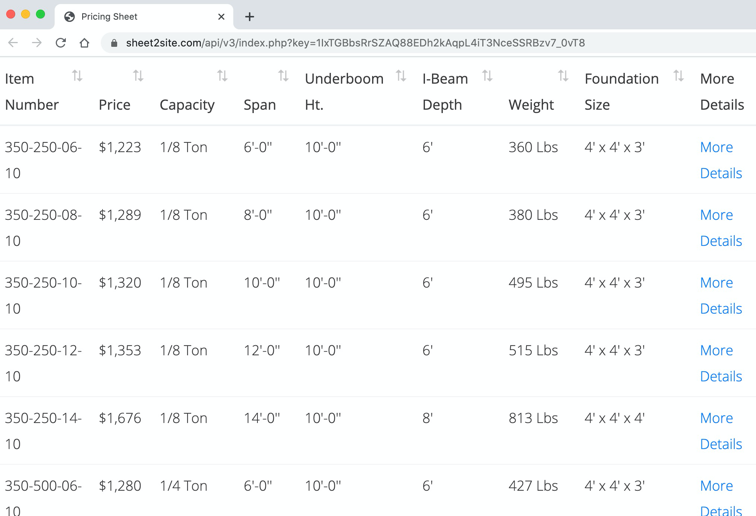The height and width of the screenshot is (516, 756).
Task: Click the sort arrows for Price
Action: 138,77
